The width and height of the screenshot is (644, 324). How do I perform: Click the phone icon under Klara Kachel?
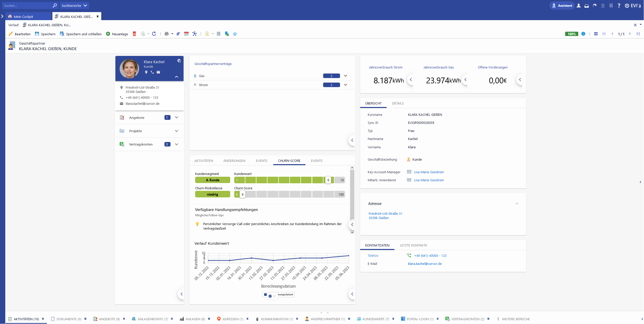pyautogui.click(x=152, y=72)
